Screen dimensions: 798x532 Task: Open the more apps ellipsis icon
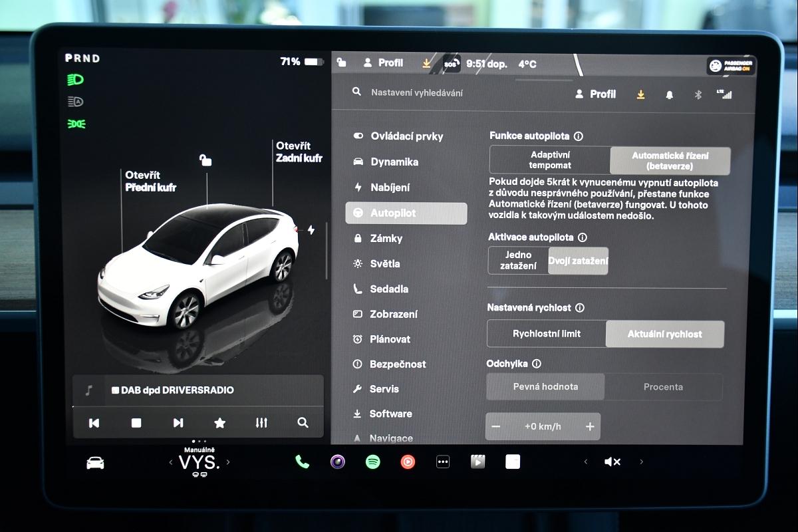[443, 462]
